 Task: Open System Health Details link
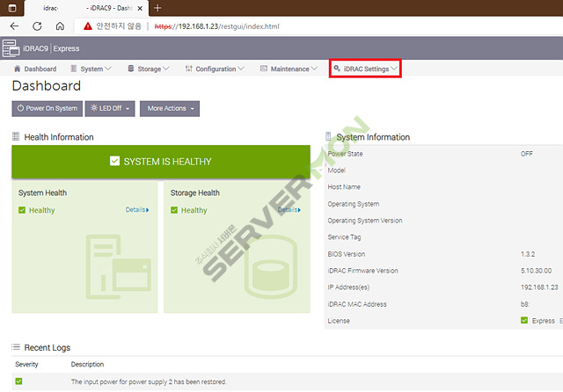[137, 209]
